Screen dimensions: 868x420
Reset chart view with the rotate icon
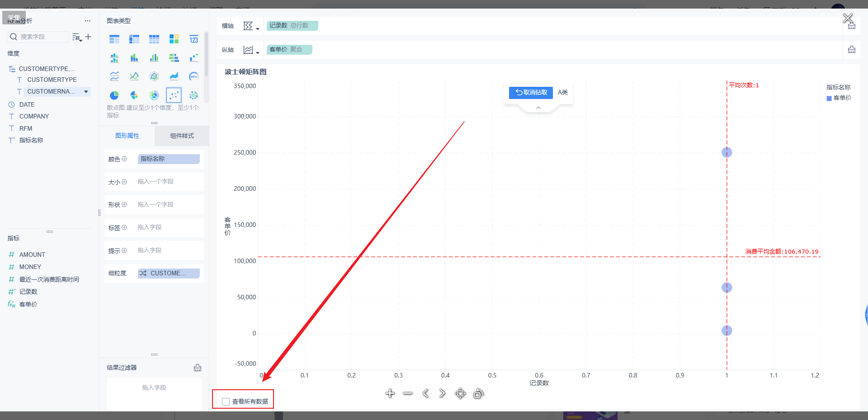(x=478, y=393)
